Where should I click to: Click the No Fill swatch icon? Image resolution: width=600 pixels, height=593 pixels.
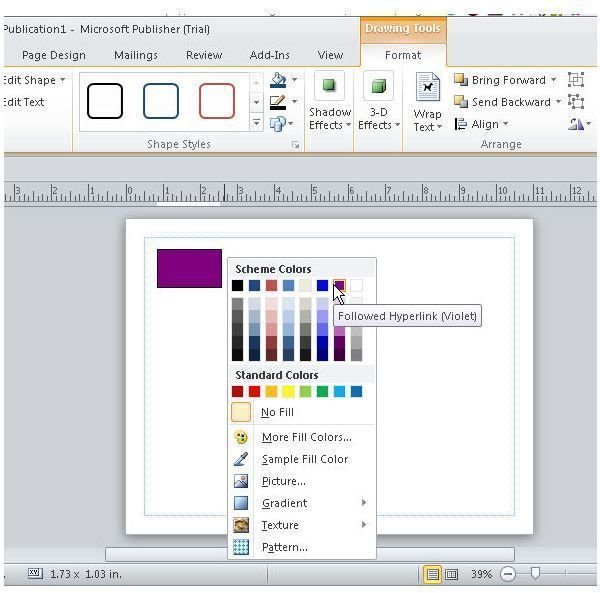coord(241,412)
